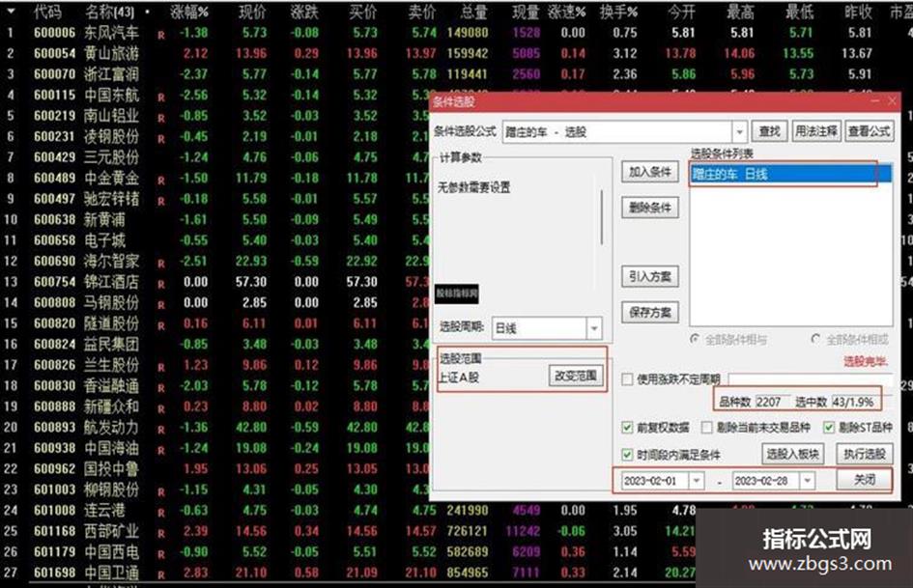Select stock row 香溢融通
Viewport: 913px width, 588px height.
(x=112, y=385)
